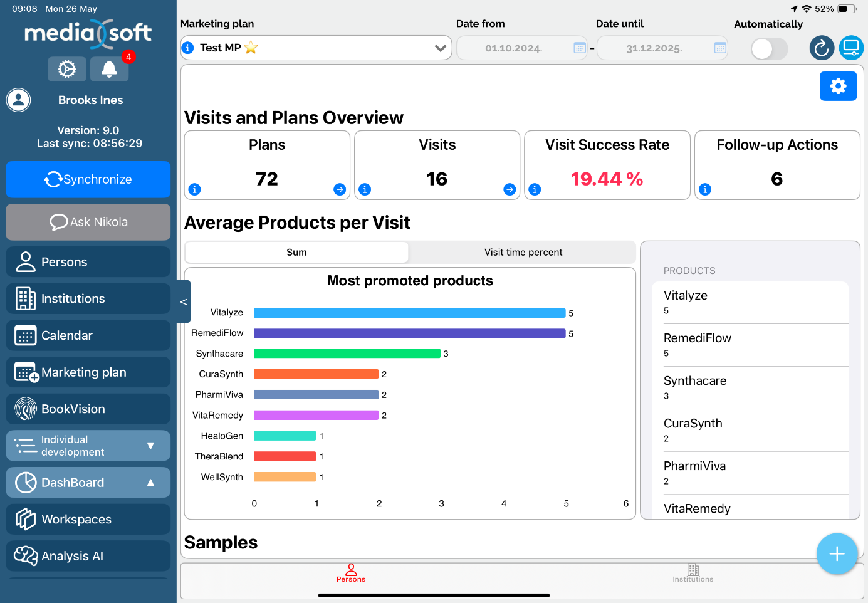Select the Persons bottom tab

(351, 572)
